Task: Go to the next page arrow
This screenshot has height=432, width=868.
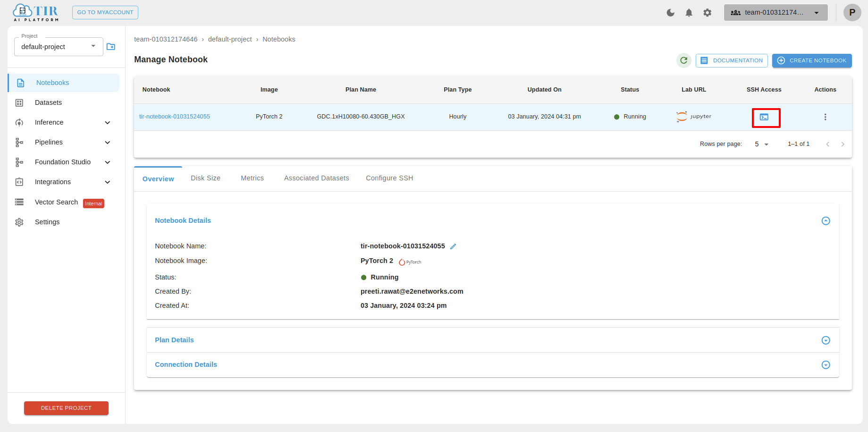Action: (843, 144)
